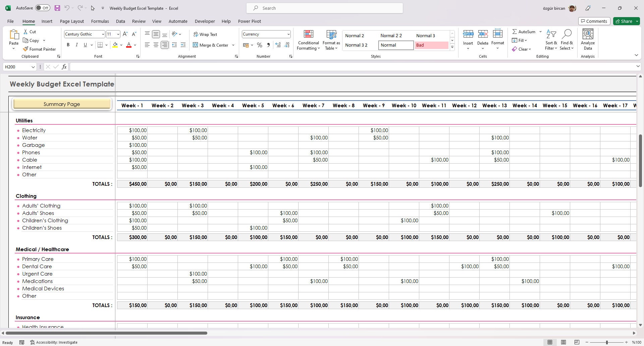This screenshot has width=644, height=346.
Task: Switch to the Page Layout tab
Action: (x=72, y=21)
